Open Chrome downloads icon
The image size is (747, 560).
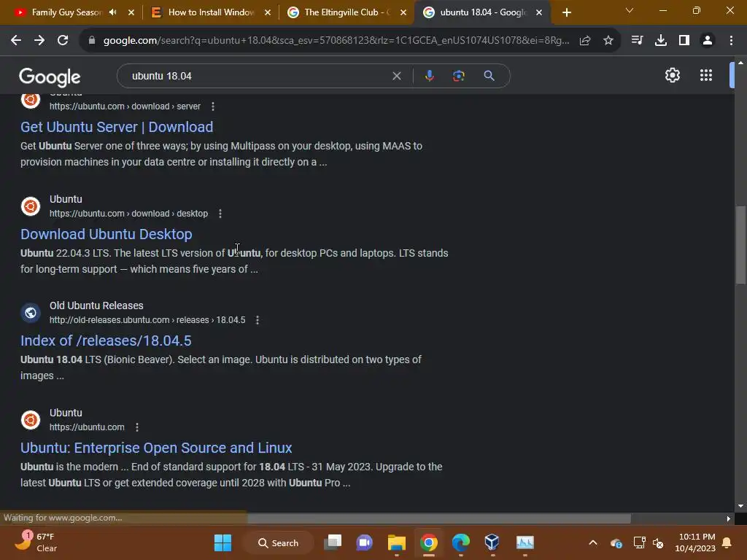coord(661,41)
